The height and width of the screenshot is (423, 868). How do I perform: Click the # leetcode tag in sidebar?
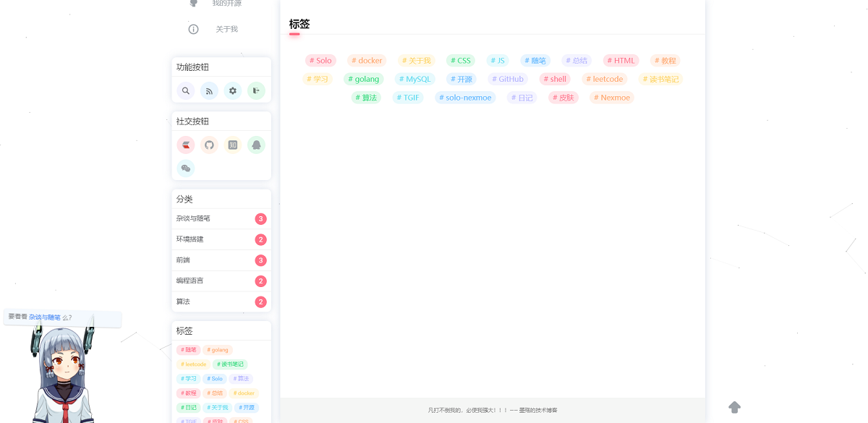tap(192, 364)
